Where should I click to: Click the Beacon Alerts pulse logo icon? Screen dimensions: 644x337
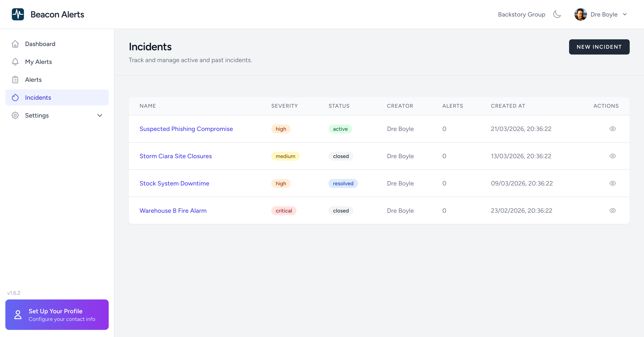pos(18,14)
